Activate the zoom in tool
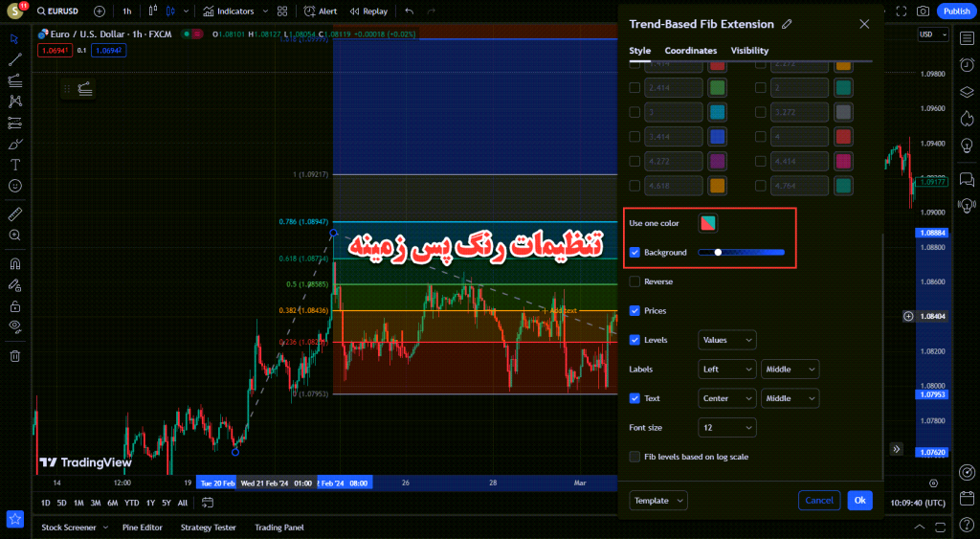Screen dimensions: 980x539 pos(15,236)
